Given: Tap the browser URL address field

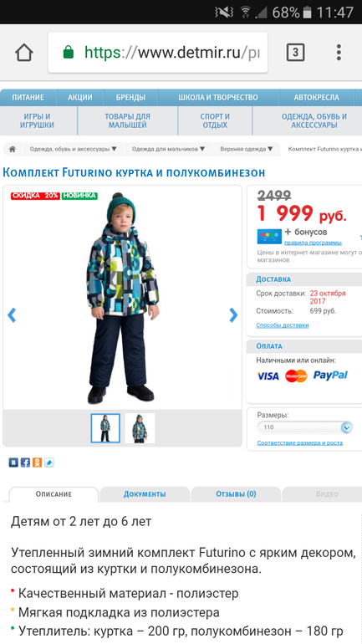Looking at the screenshot, I should tap(158, 53).
